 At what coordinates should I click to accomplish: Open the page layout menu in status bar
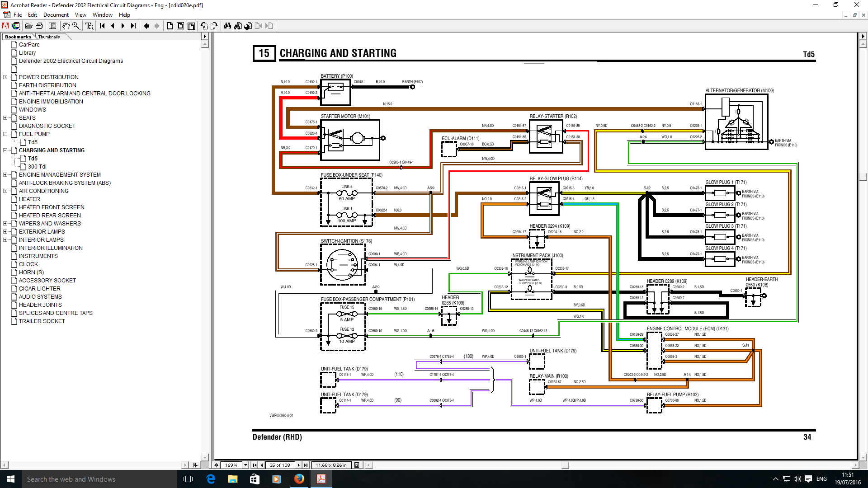(x=357, y=465)
